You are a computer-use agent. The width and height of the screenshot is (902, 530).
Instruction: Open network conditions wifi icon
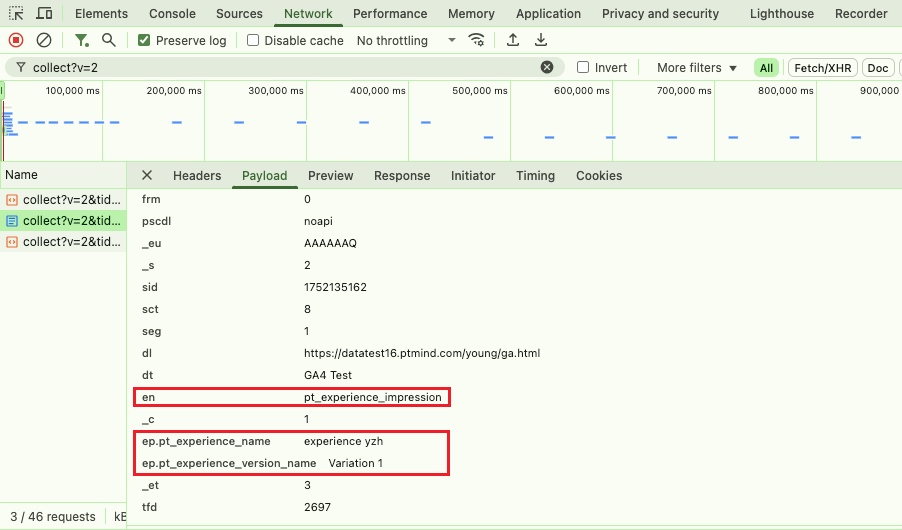(x=476, y=40)
